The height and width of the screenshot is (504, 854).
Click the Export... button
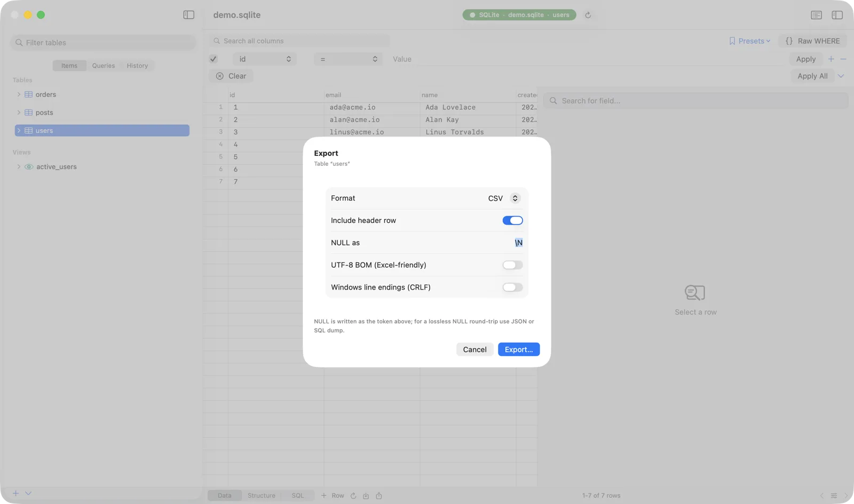point(519,349)
